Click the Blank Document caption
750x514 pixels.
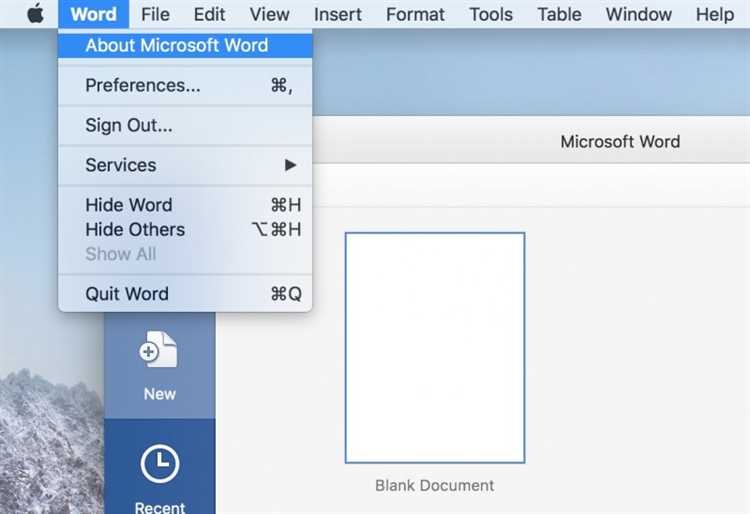(434, 485)
